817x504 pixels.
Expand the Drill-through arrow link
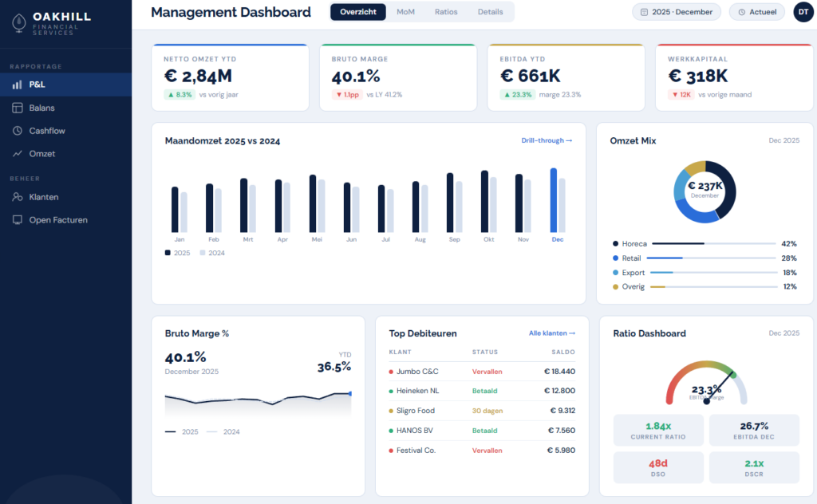[x=547, y=140]
